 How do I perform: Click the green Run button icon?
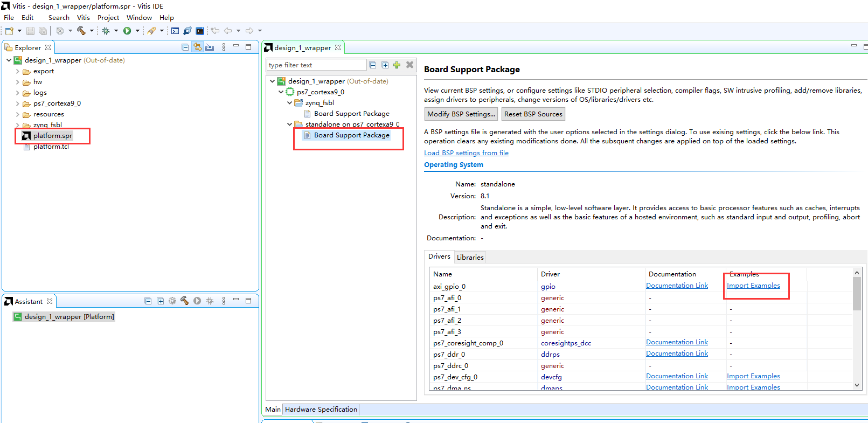coord(127,31)
